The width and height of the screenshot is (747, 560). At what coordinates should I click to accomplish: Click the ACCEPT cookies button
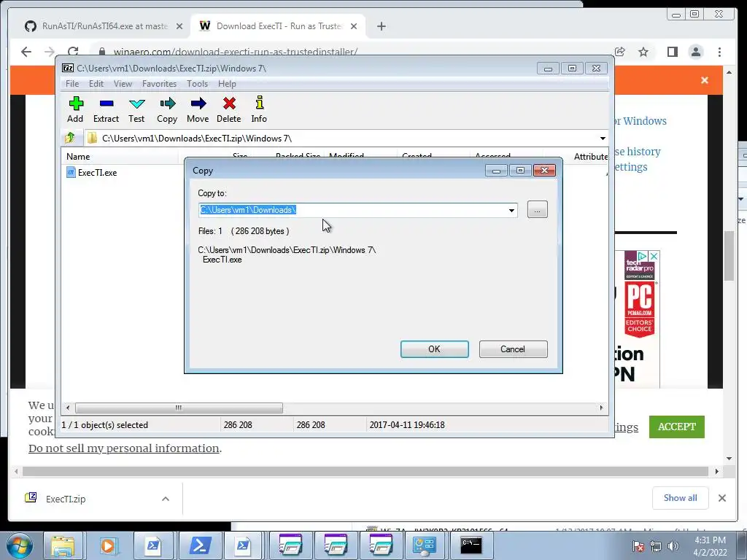[676, 427]
